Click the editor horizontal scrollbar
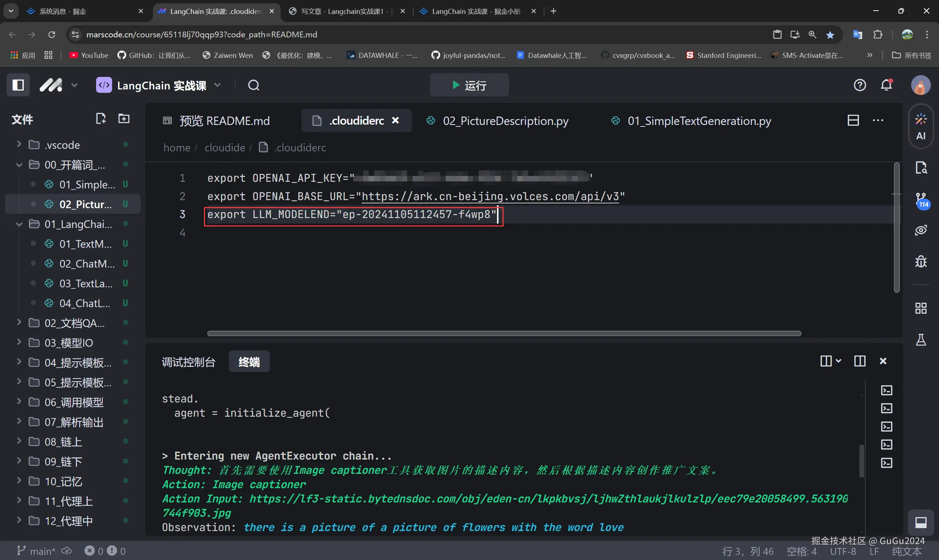The image size is (939, 560). 504,333
